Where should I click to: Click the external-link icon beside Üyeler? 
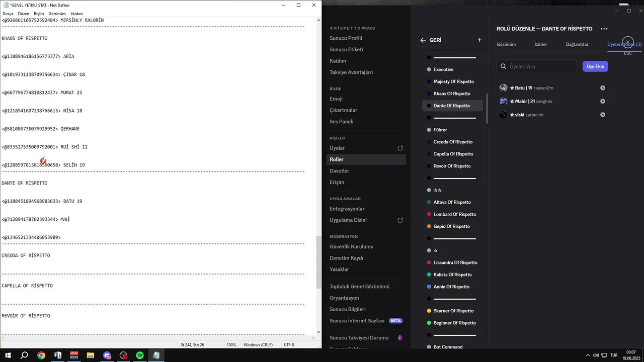400,148
